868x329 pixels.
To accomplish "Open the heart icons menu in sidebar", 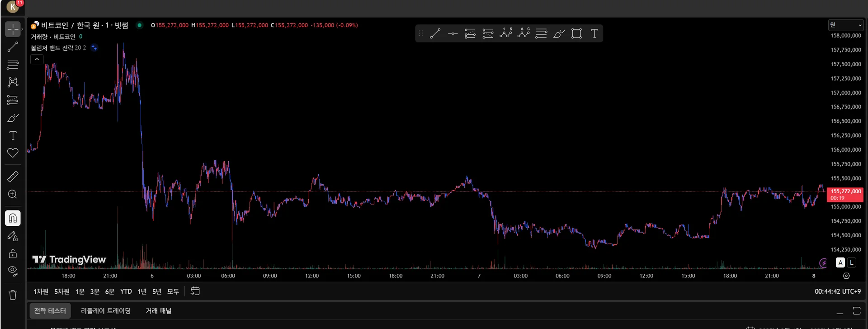I will (13, 153).
